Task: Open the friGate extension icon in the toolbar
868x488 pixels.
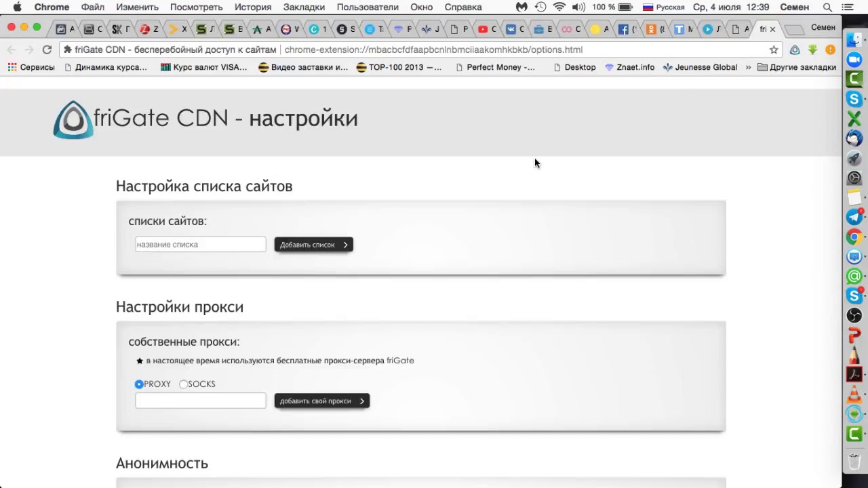Action: point(795,49)
